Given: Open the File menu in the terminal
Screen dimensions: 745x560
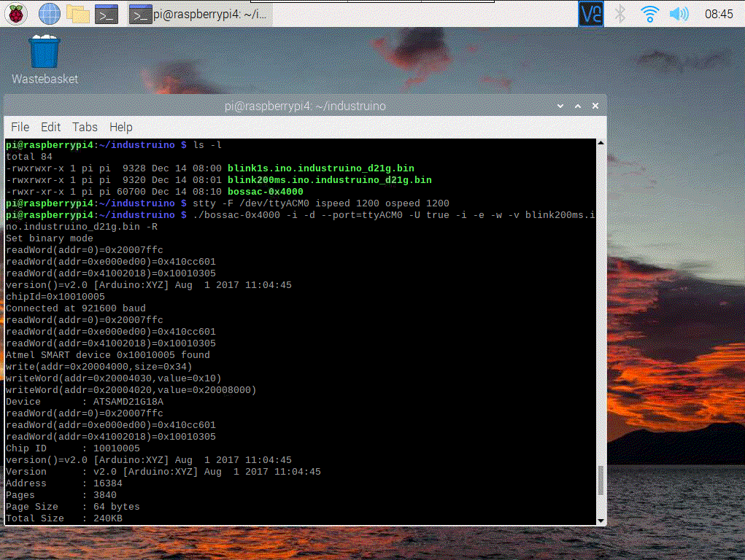Looking at the screenshot, I should pos(20,127).
